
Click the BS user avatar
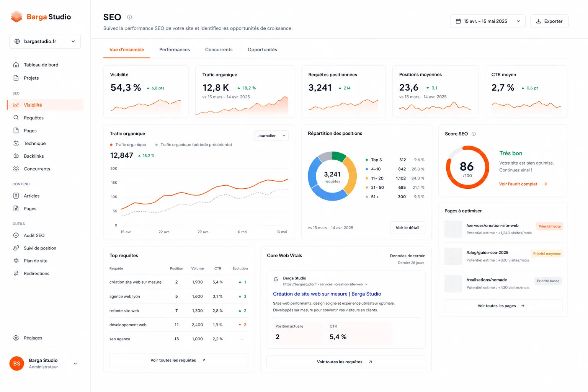[x=16, y=363]
